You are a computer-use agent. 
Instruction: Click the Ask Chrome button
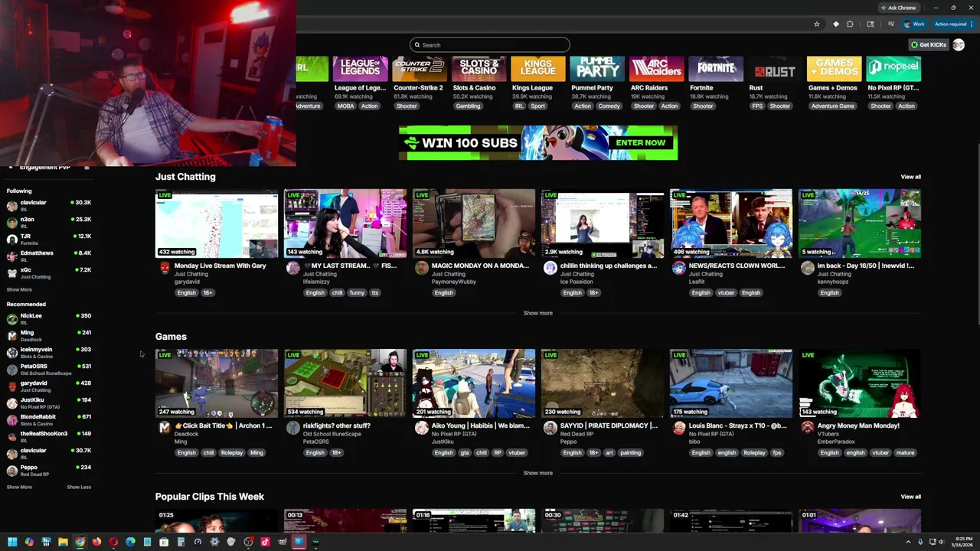pos(898,8)
